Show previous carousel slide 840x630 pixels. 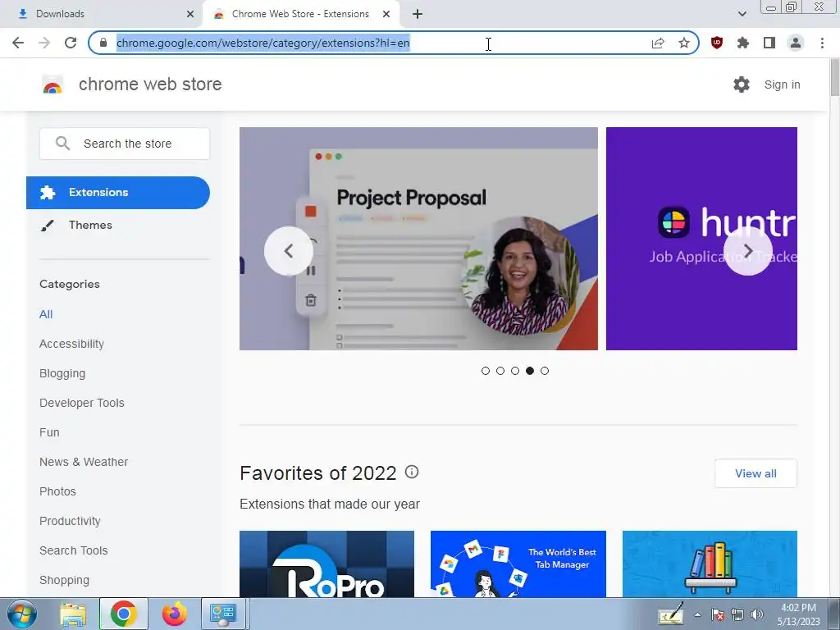click(289, 251)
